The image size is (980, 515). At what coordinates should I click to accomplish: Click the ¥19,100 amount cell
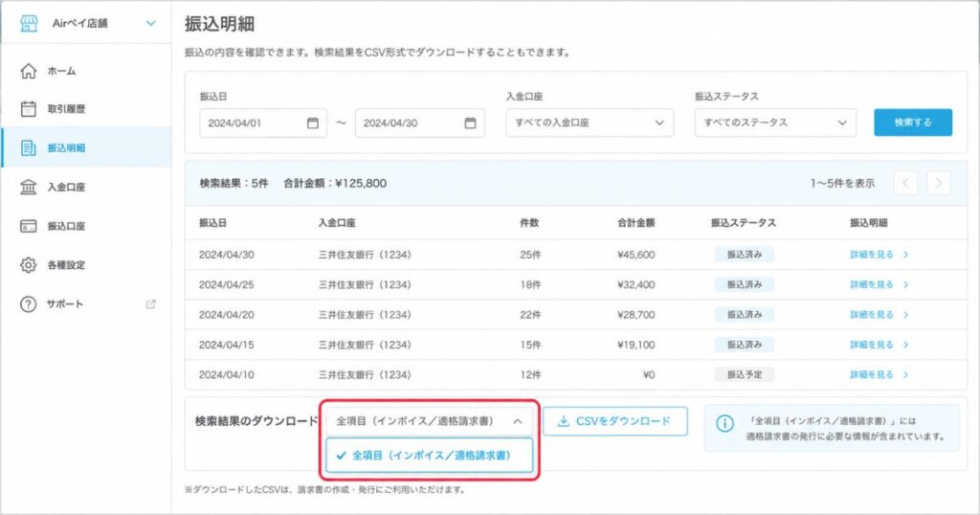tap(635, 345)
